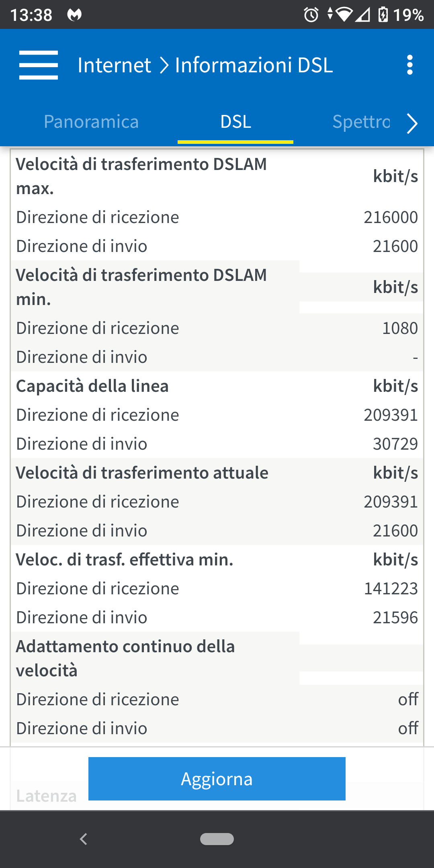Switch to the Panoramica tab
The image size is (434, 868).
coord(91,122)
